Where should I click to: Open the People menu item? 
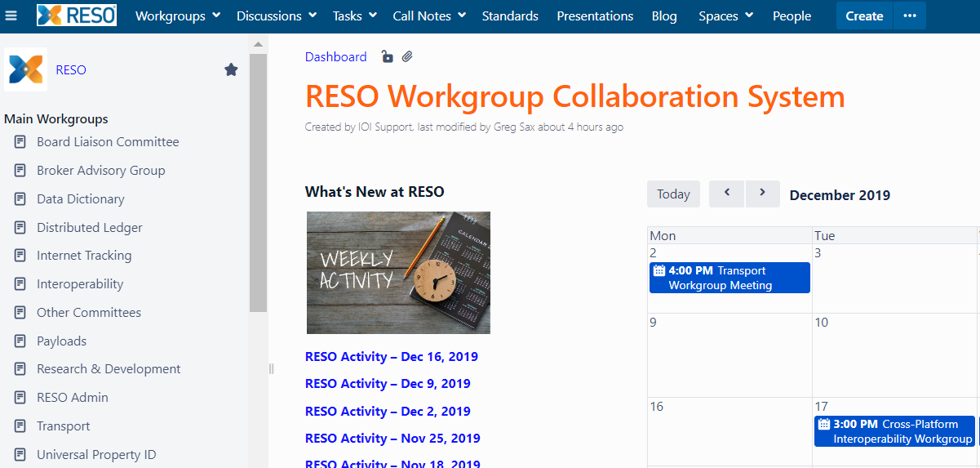point(792,16)
